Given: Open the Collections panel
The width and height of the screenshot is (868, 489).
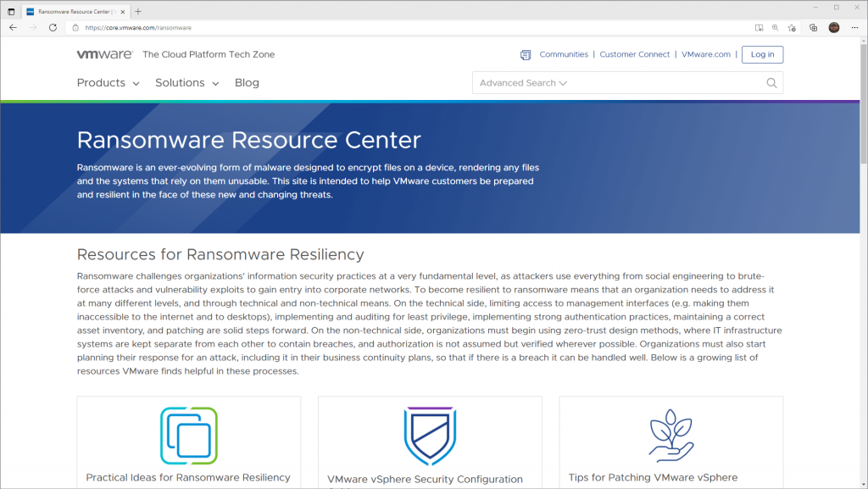Looking at the screenshot, I should [813, 28].
